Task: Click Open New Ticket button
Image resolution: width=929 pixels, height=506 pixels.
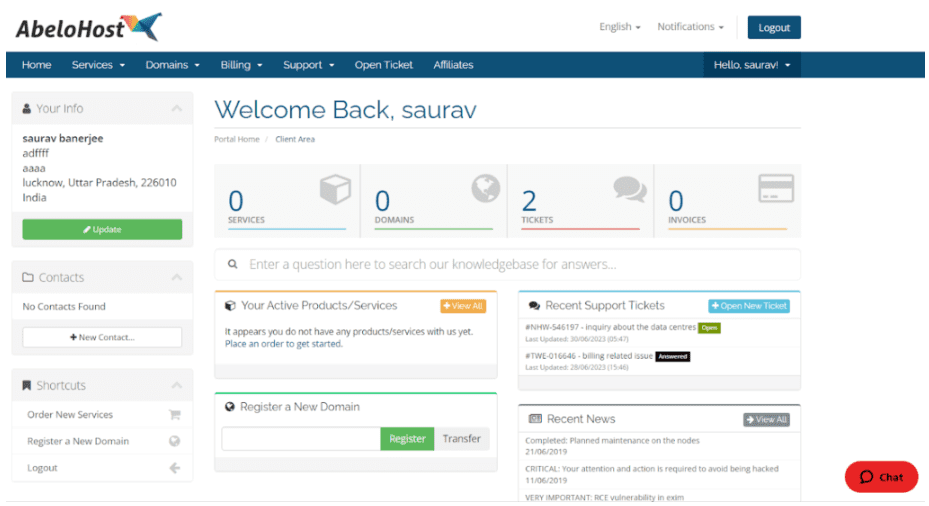Action: [749, 306]
